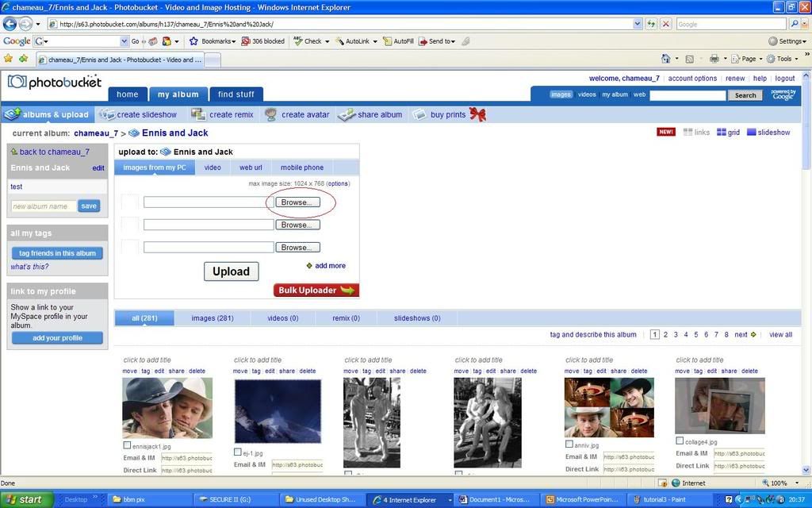Click the buy prints icon

pyautogui.click(x=419, y=114)
